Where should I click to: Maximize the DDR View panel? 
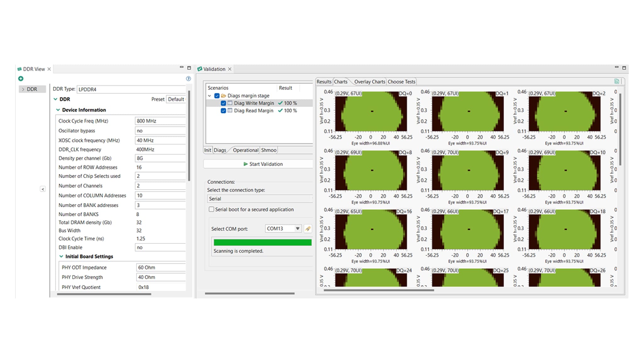coord(189,68)
